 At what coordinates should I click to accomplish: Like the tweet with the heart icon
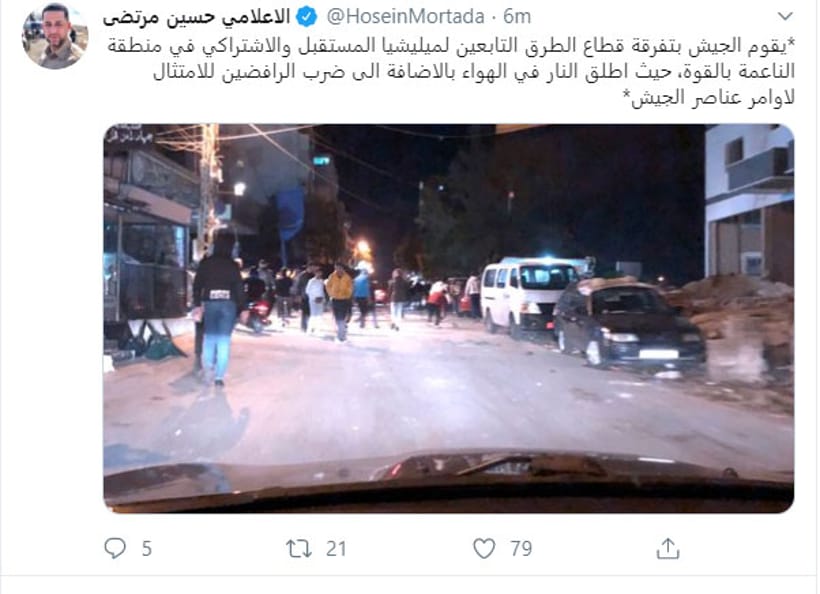click(484, 549)
